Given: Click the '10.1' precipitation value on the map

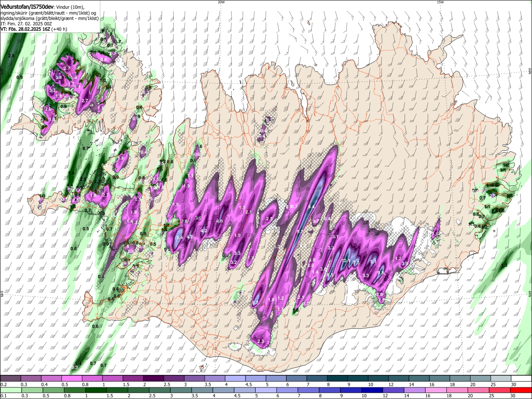Looking at the screenshot, I should pos(346,261).
